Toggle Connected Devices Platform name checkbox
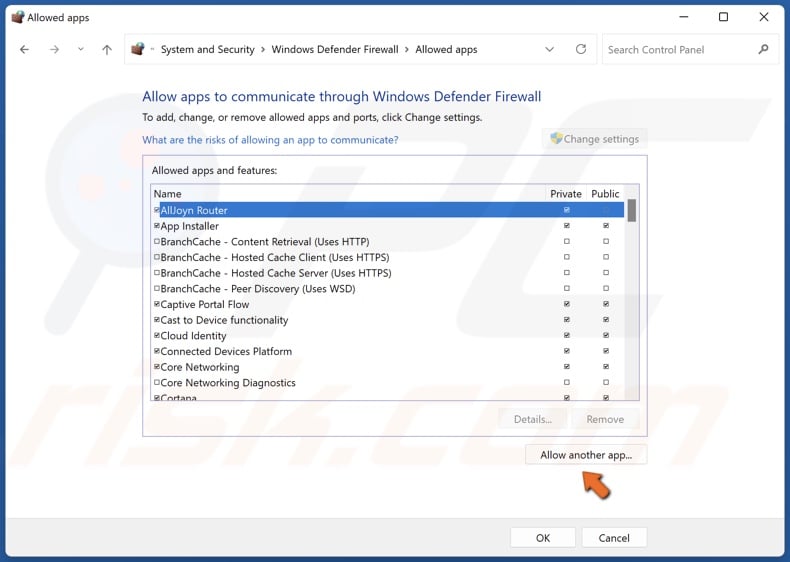The width and height of the screenshot is (790, 562). pos(157,351)
